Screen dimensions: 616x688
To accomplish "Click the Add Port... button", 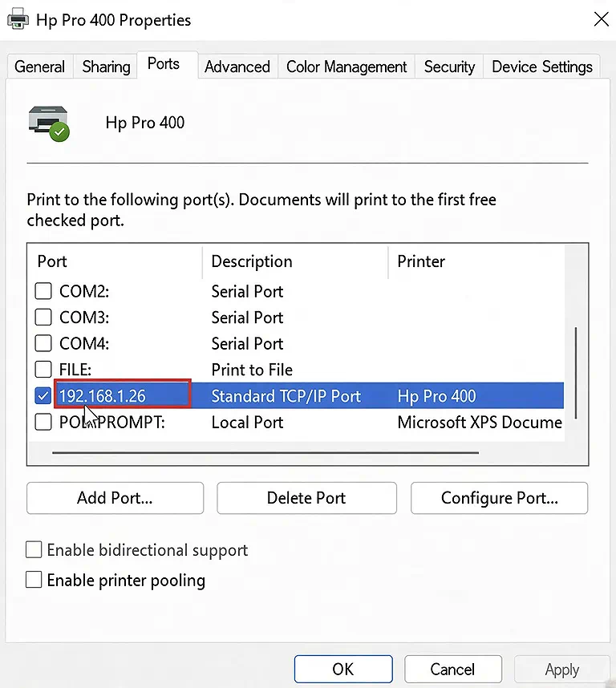I will (x=115, y=498).
